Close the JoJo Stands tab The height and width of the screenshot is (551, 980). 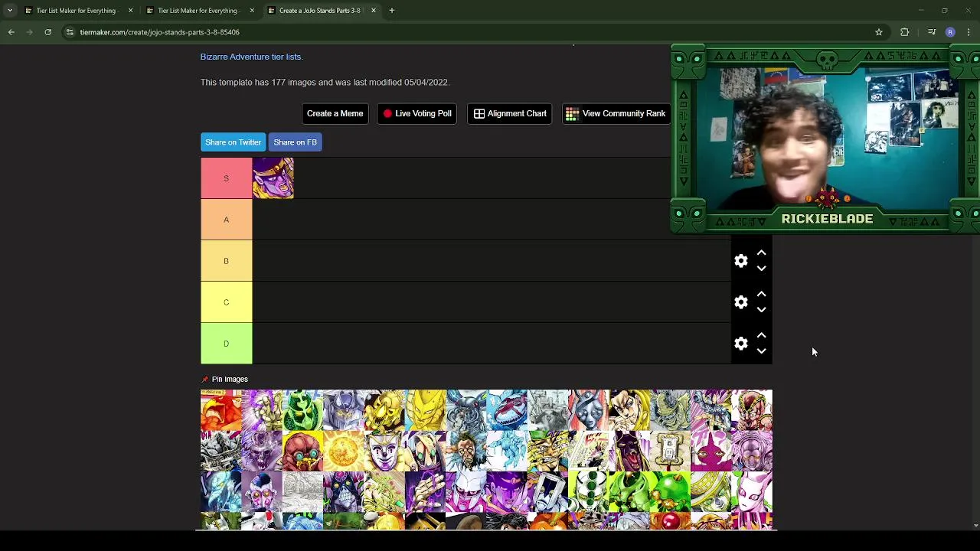[x=374, y=11]
